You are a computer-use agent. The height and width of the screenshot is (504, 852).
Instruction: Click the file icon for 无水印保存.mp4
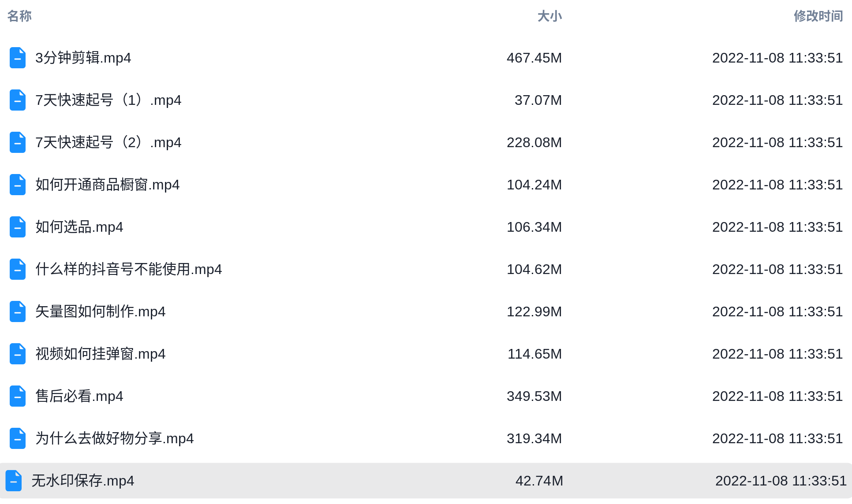tap(14, 481)
